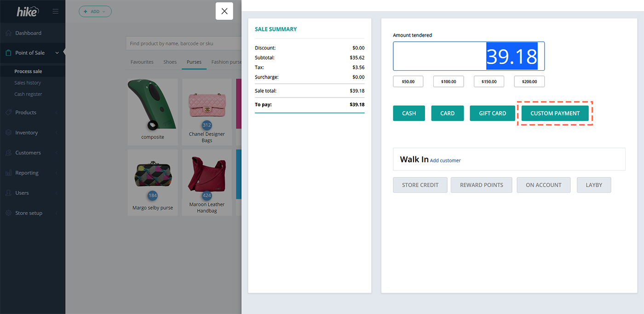
Task: Click the LAYBY button
Action: click(594, 185)
